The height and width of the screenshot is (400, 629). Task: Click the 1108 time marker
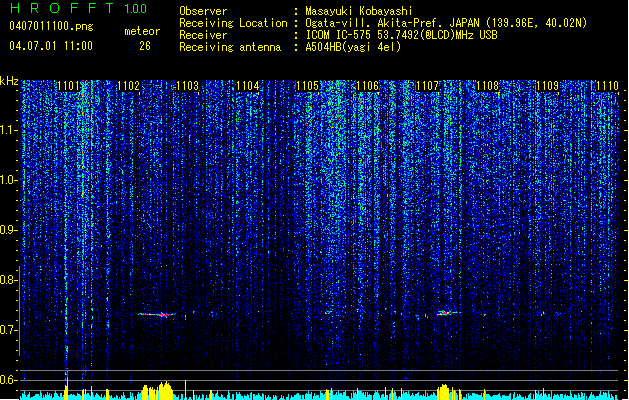[x=487, y=86]
